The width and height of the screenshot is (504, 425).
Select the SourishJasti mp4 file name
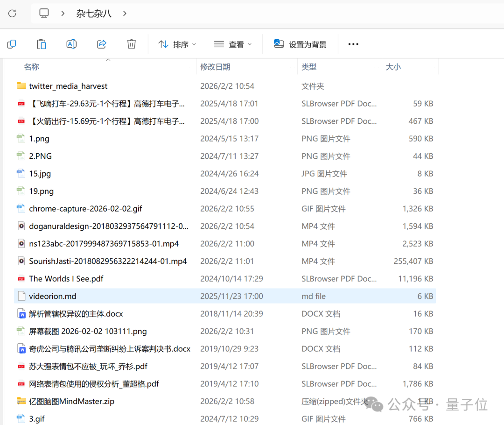[108, 261]
